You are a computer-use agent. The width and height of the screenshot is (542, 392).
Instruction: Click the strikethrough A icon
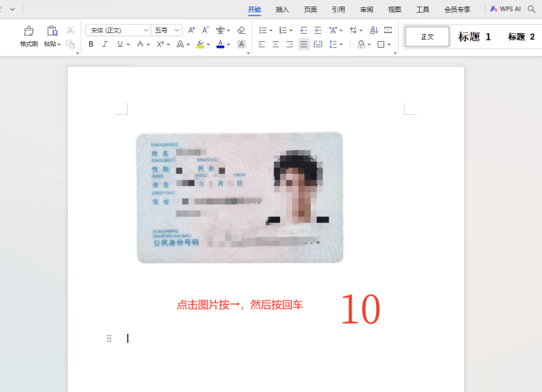point(140,44)
